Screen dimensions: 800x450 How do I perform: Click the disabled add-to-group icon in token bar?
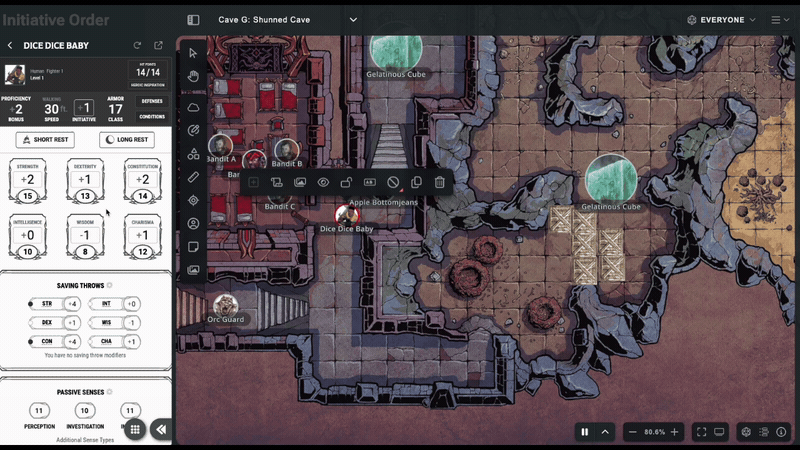(254, 182)
